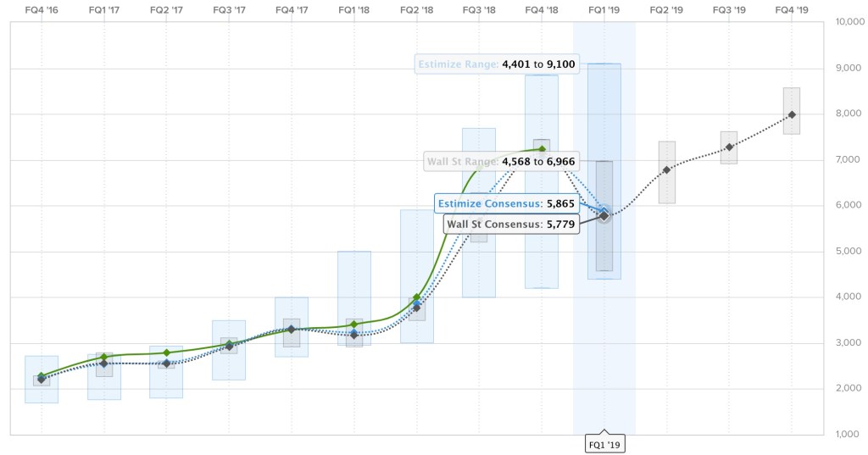Click the FQ1 '19 label below the axis
Screen dimensions: 868x455
point(604,443)
